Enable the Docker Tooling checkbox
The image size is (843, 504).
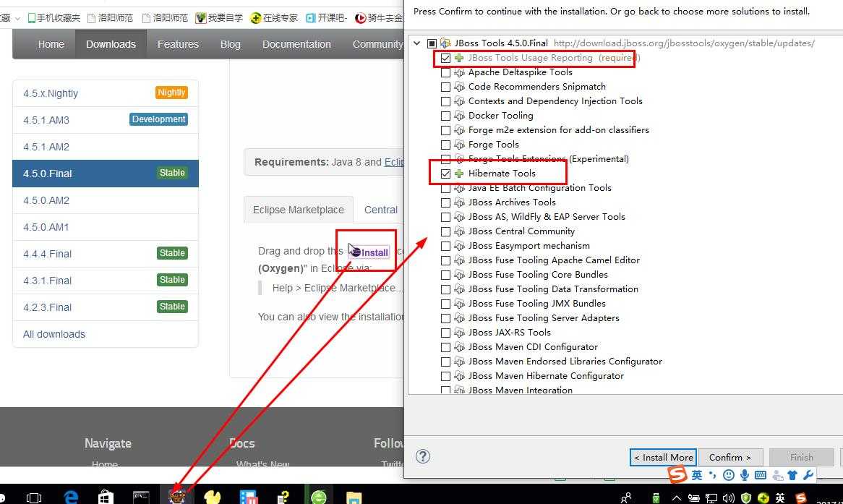(x=445, y=116)
